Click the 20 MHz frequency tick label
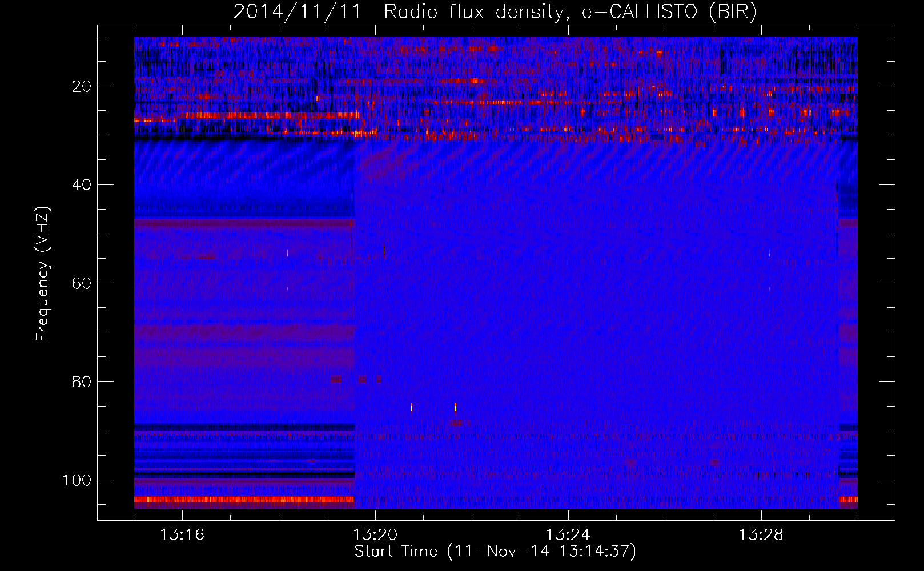 point(82,86)
